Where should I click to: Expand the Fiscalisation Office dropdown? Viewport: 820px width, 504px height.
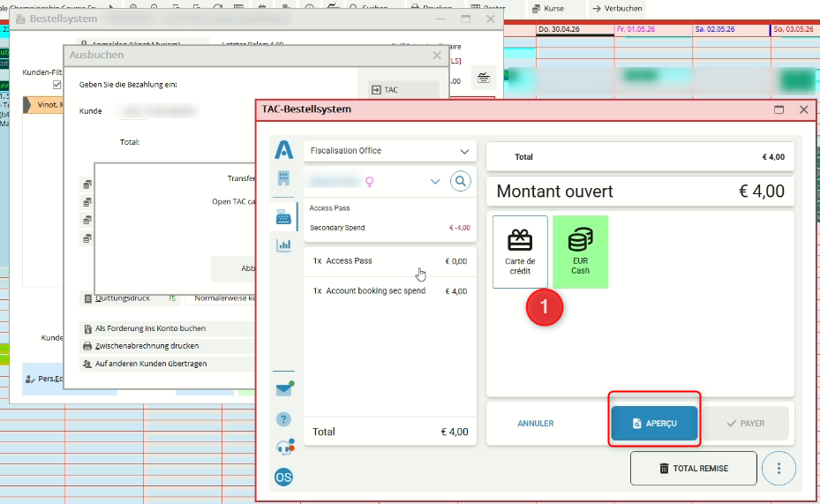point(465,151)
